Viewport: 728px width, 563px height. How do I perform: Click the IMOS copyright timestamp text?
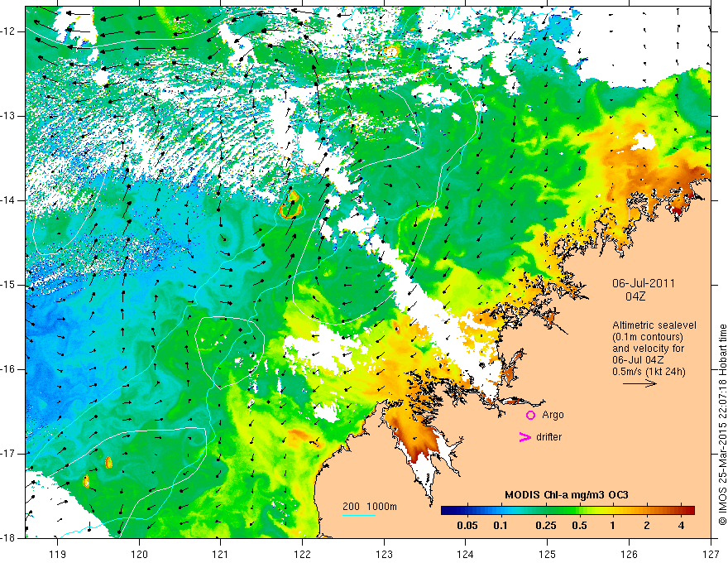click(722, 425)
